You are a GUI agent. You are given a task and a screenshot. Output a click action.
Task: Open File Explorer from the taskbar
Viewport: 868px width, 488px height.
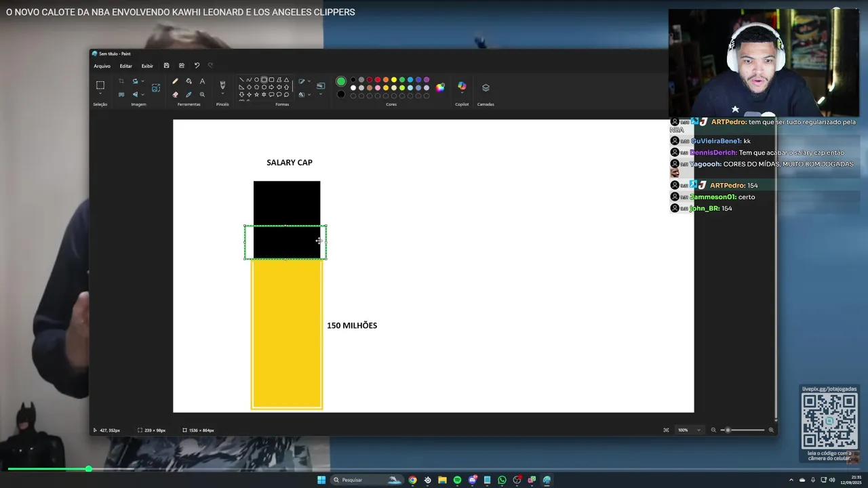[442, 480]
